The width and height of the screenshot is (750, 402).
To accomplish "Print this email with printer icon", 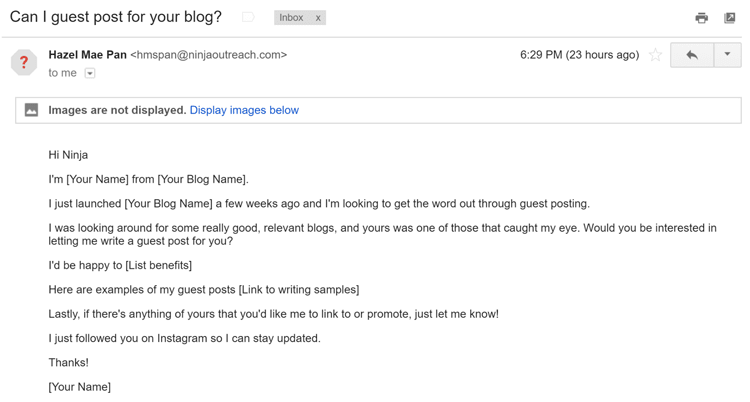I will click(701, 18).
